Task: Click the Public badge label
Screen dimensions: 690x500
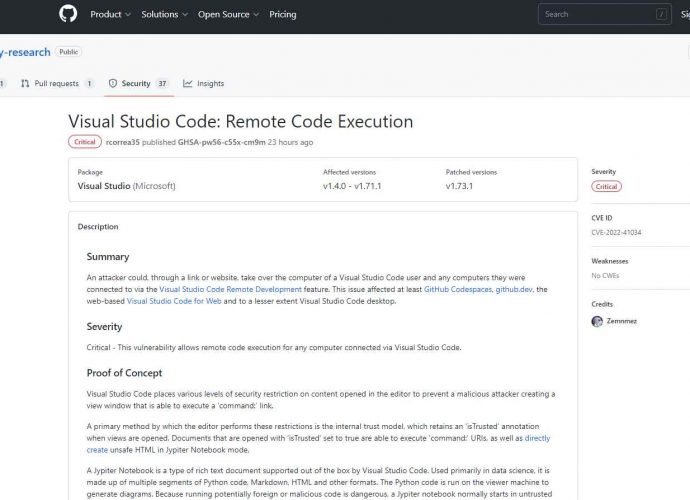Action: coord(68,52)
